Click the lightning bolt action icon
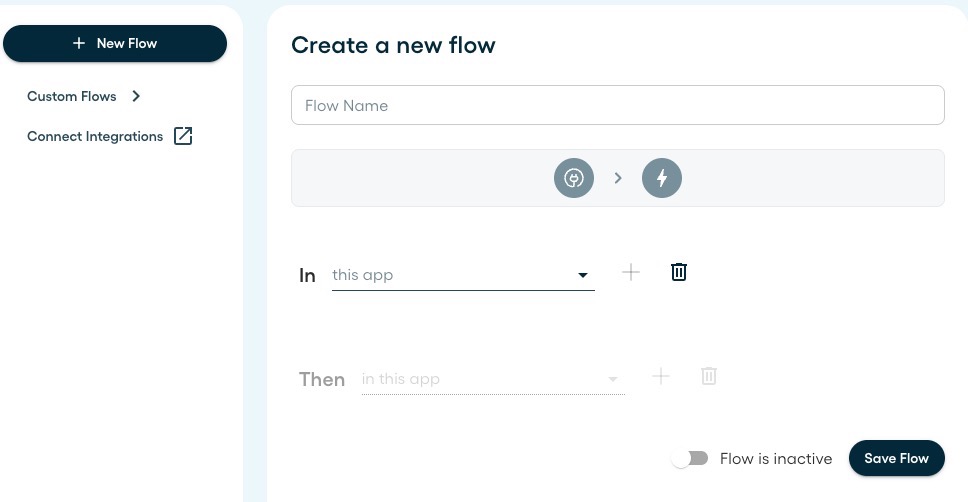The width and height of the screenshot is (968, 502). click(x=662, y=178)
